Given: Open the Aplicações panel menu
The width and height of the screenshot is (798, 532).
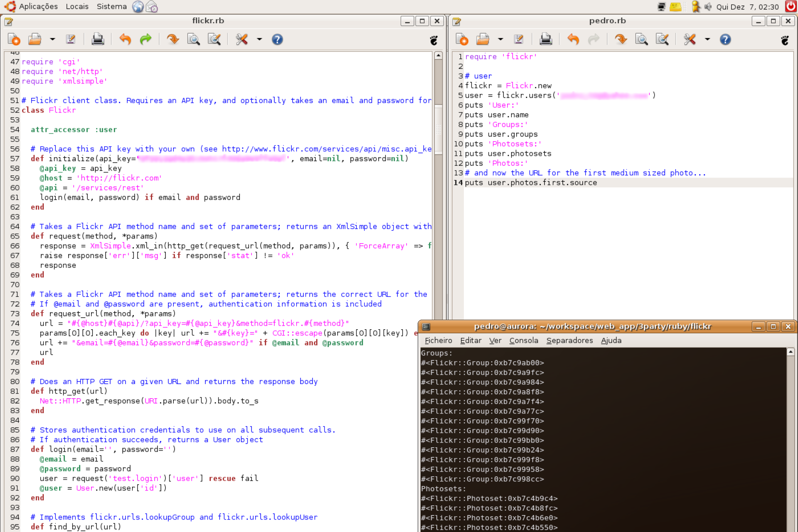Looking at the screenshot, I should tap(38, 7).
